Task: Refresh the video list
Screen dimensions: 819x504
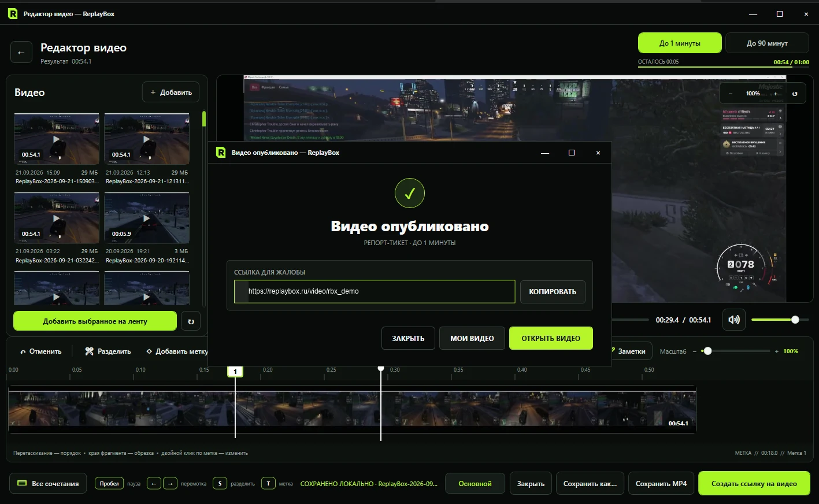Action: 191,321
